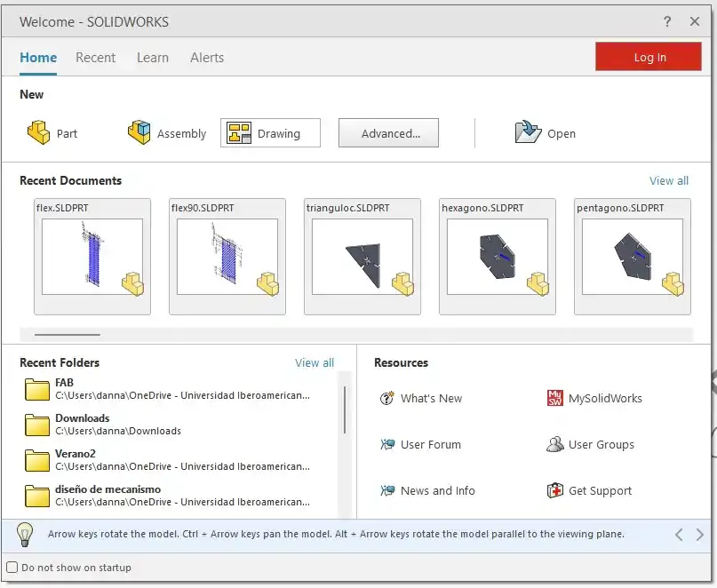Click the red Log In button
This screenshot has height=588, width=717.
point(649,57)
